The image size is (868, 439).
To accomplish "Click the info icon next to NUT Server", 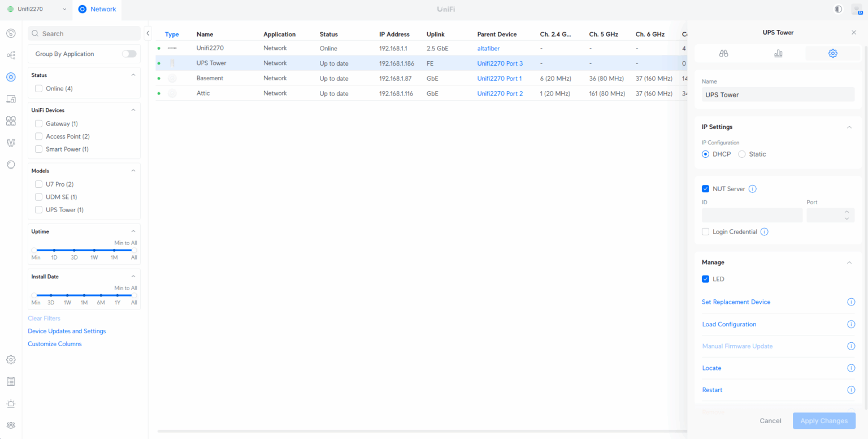I will [x=752, y=189].
